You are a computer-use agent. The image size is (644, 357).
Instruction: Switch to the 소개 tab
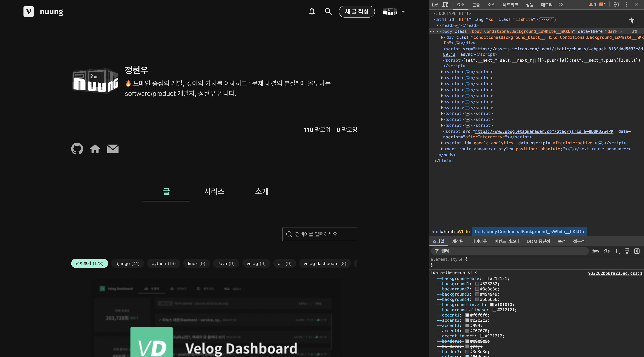click(x=262, y=191)
